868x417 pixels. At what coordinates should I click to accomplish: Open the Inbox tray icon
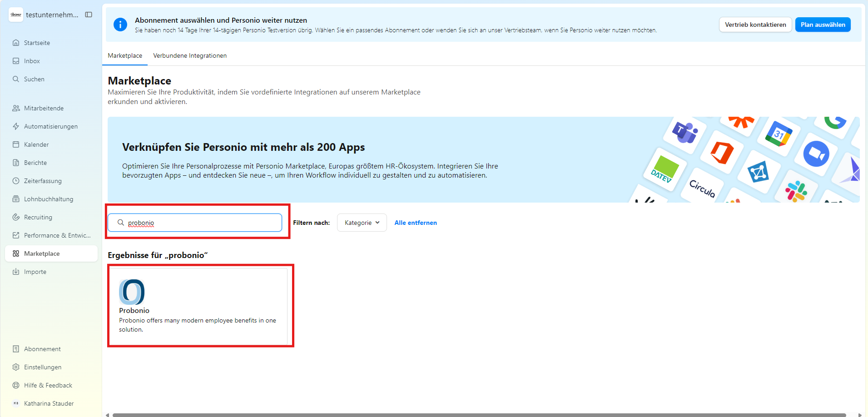[x=16, y=61]
